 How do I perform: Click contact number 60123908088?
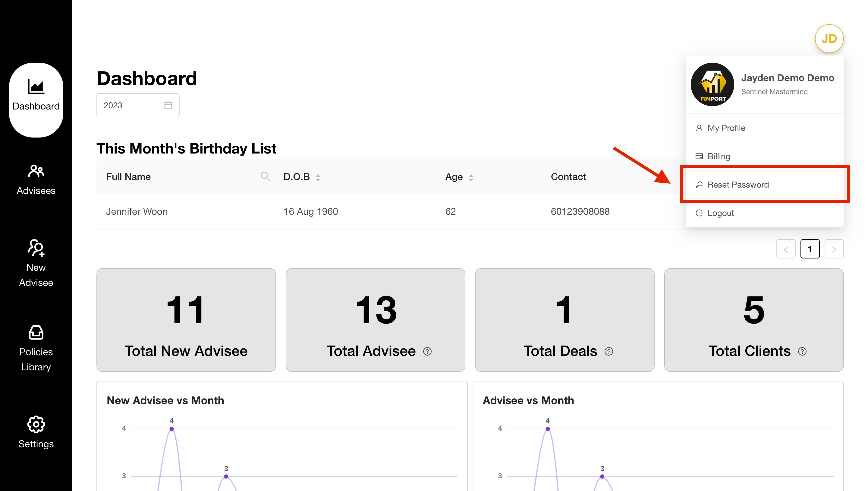tap(580, 211)
